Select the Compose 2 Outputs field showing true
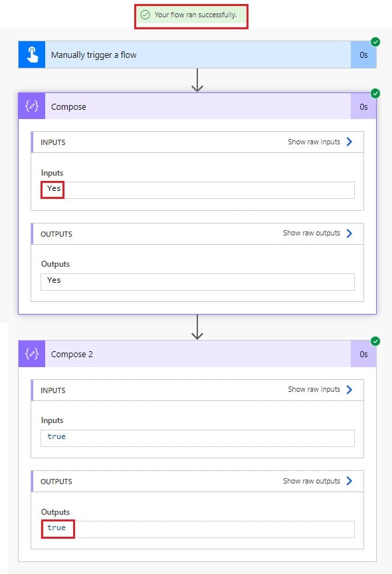 click(197, 529)
